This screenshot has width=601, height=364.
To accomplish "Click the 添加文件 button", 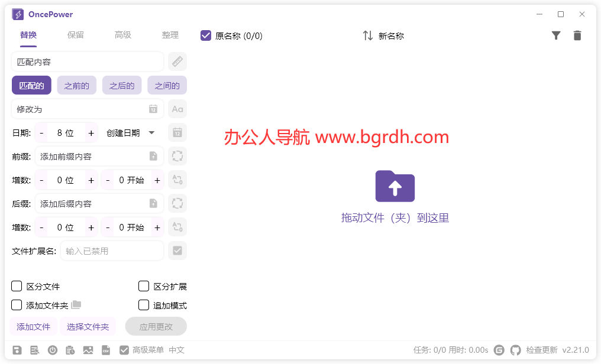I will [33, 326].
